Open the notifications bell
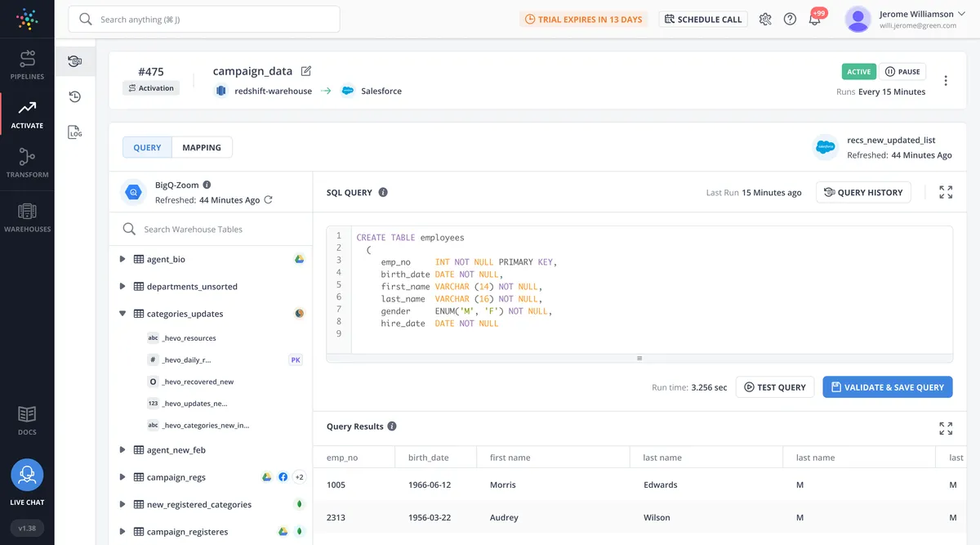 [814, 20]
